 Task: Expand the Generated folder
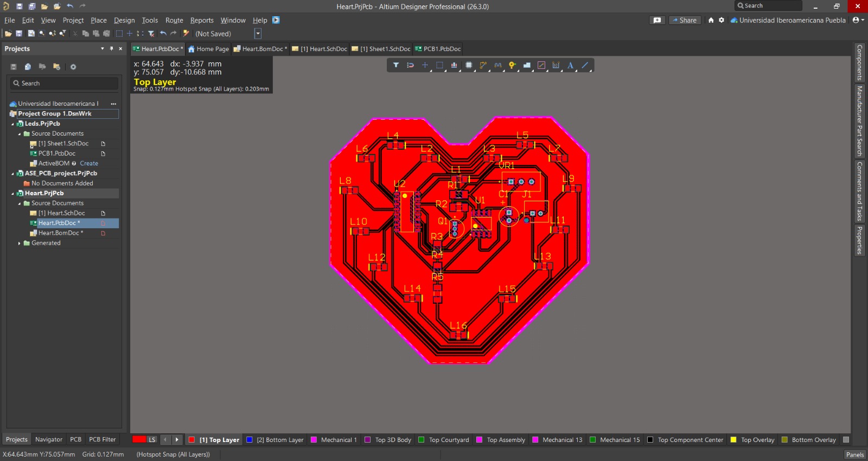pyautogui.click(x=20, y=244)
